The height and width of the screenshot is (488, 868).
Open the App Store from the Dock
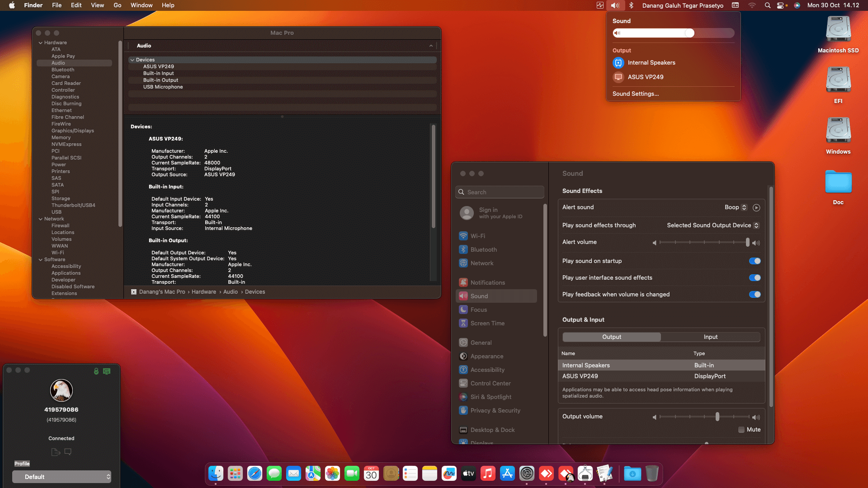[x=507, y=474]
